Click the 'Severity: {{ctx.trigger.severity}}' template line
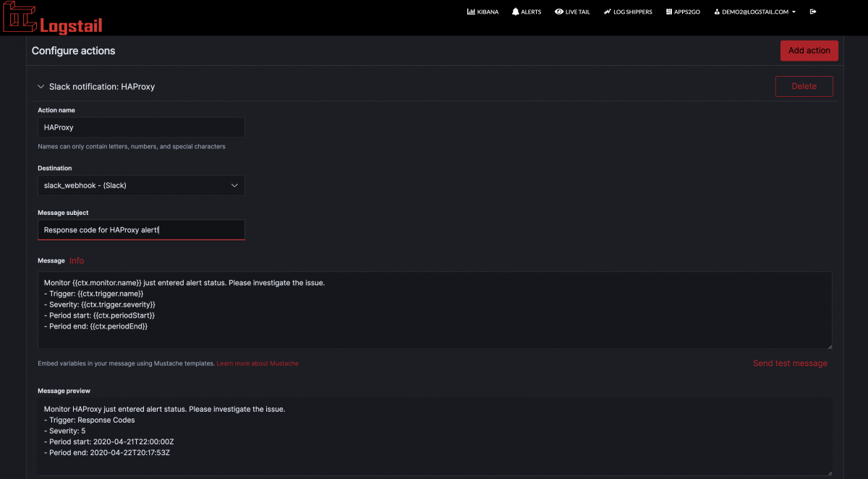868x479 pixels. pyautogui.click(x=100, y=305)
